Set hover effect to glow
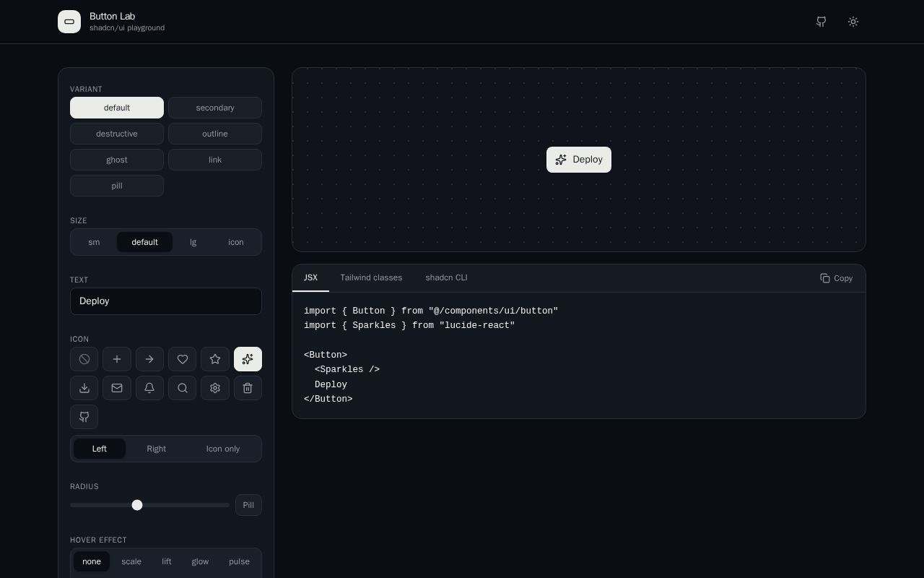Image resolution: width=924 pixels, height=578 pixels. pyautogui.click(x=200, y=561)
